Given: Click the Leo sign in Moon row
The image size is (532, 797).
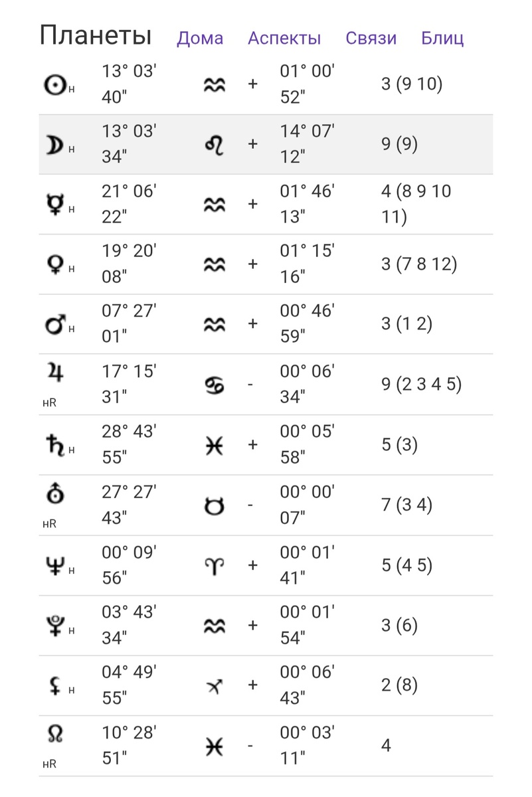Looking at the screenshot, I should [x=214, y=144].
